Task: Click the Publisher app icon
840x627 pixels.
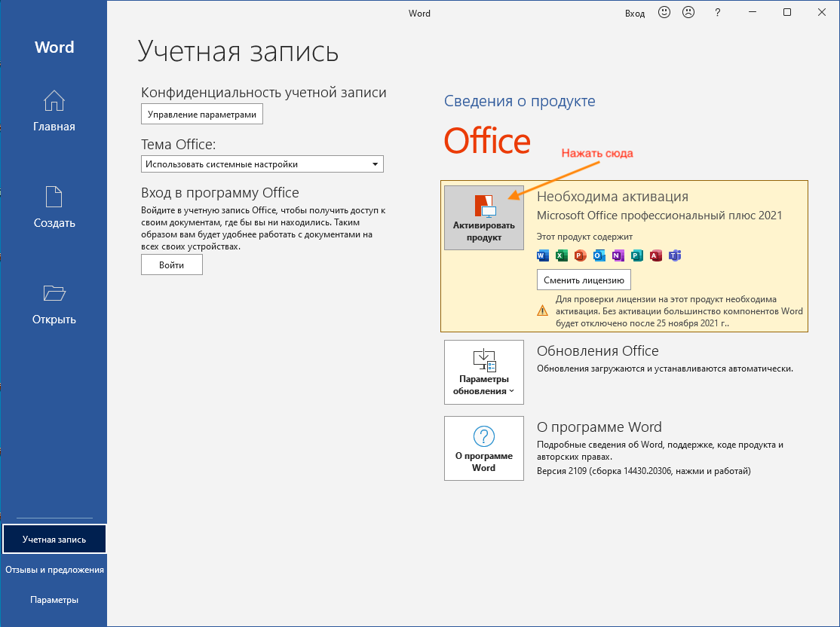Action: pos(636,255)
